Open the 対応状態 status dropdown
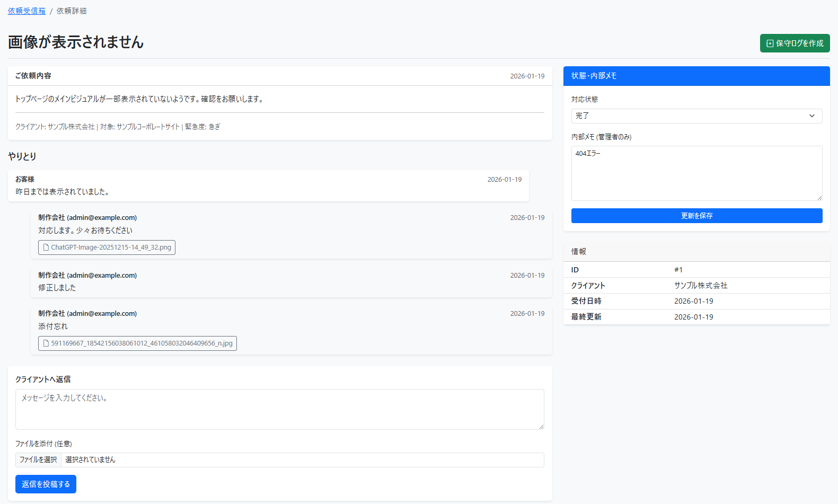Screen dimensions: 838x504 pos(696,116)
